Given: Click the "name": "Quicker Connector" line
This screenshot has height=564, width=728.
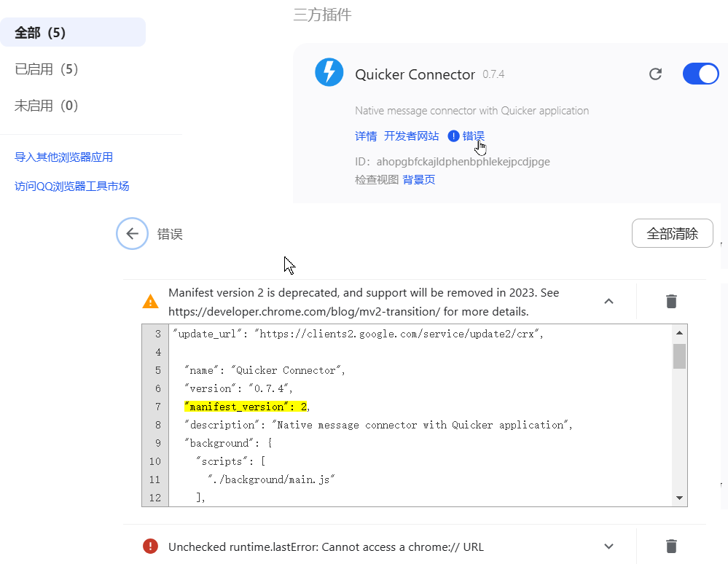Looking at the screenshot, I should click(265, 370).
